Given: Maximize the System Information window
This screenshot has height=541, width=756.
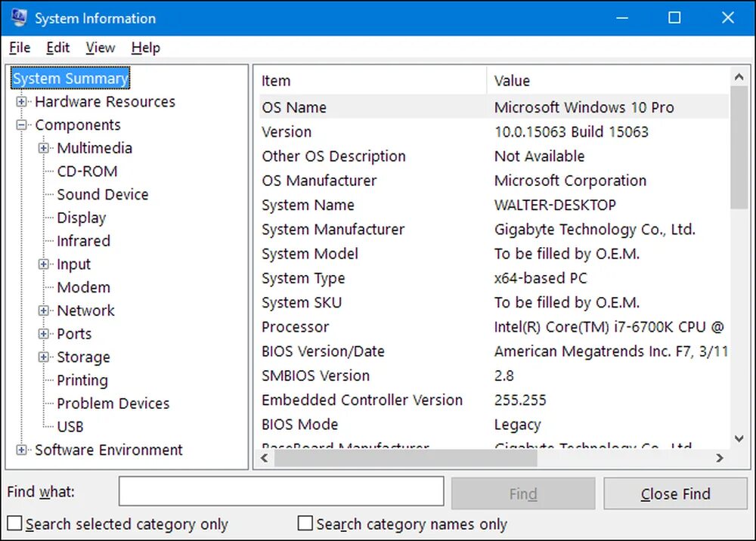Looking at the screenshot, I should [x=674, y=18].
